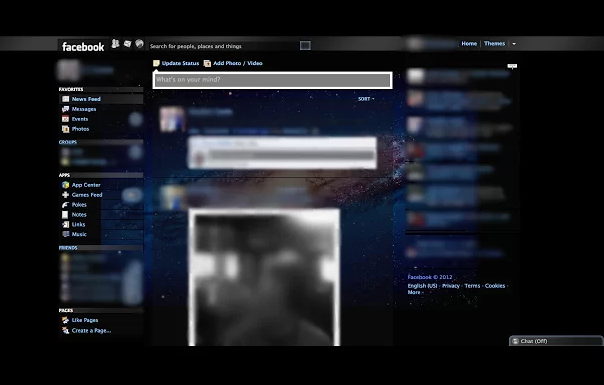Screen dimensions: 604x385
Task: Click the Games Feed icon
Action: coord(66,195)
